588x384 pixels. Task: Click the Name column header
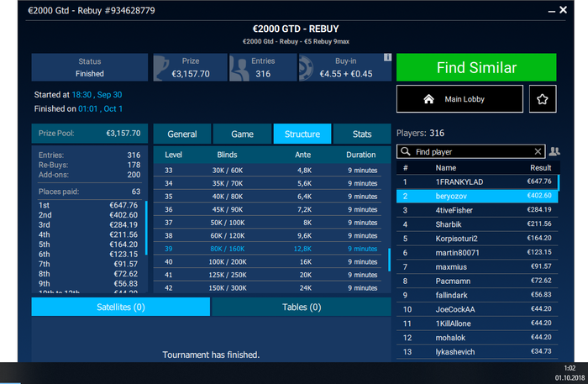[x=445, y=167]
